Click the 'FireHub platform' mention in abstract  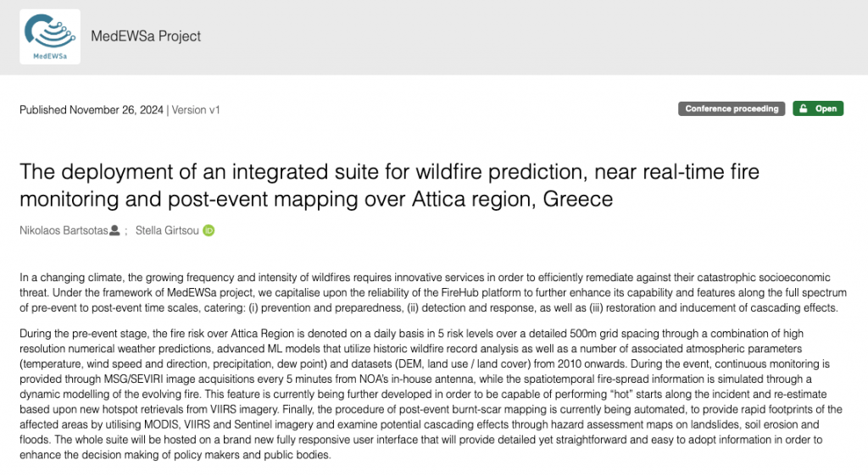point(481,292)
